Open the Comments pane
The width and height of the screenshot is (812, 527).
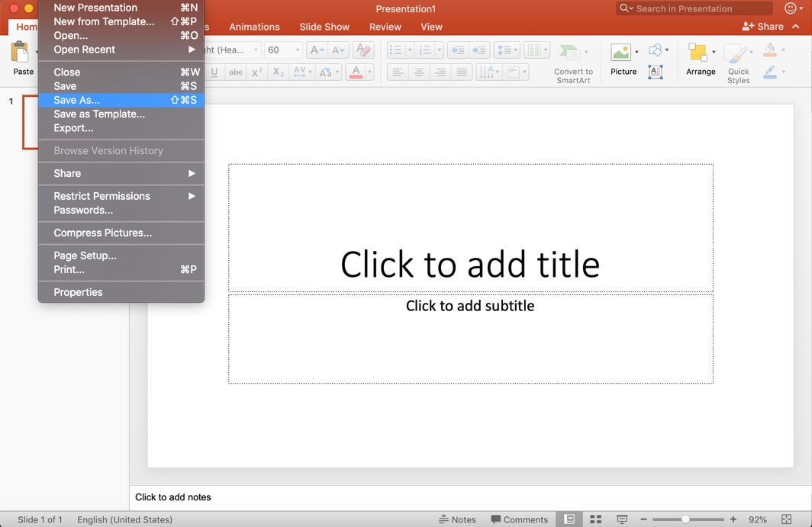pyautogui.click(x=520, y=519)
